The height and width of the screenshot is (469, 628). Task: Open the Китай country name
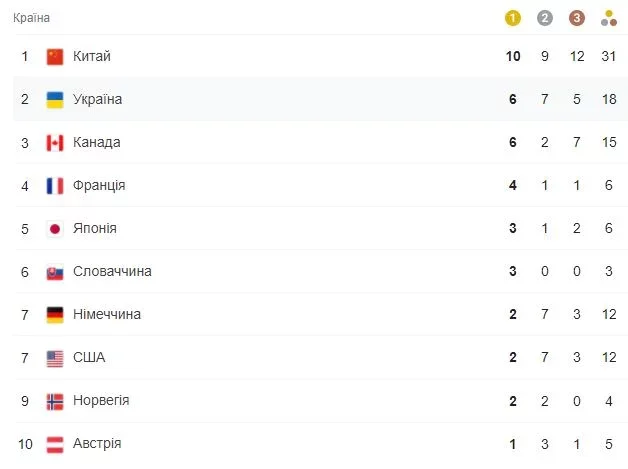tap(92, 56)
